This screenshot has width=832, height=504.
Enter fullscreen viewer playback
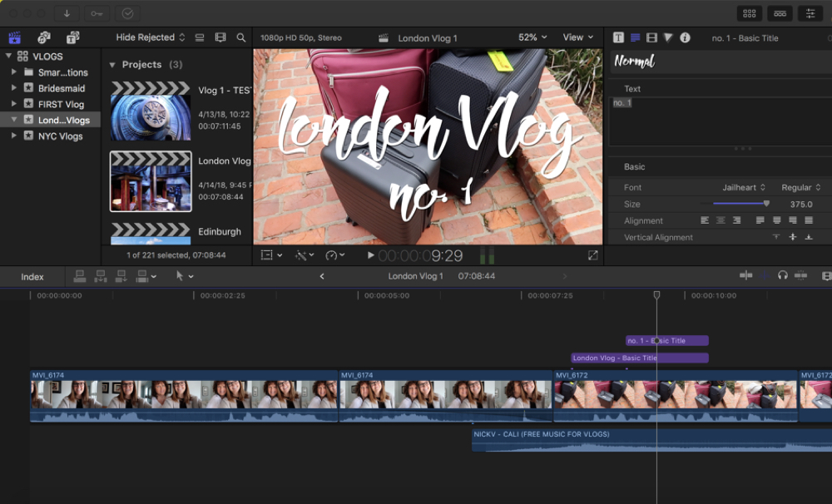(592, 255)
